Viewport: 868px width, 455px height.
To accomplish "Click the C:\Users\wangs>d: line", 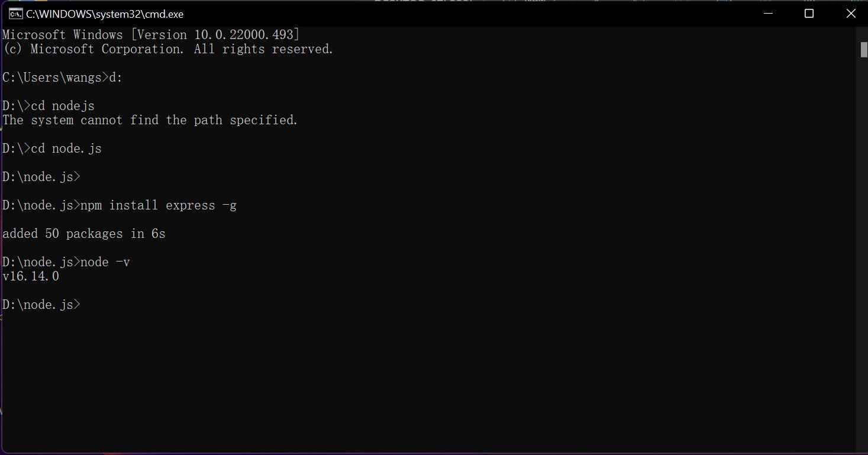I will 61,77.
